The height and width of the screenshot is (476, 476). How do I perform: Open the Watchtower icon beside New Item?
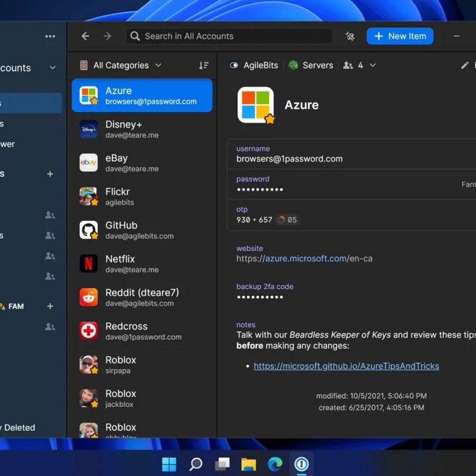click(350, 36)
